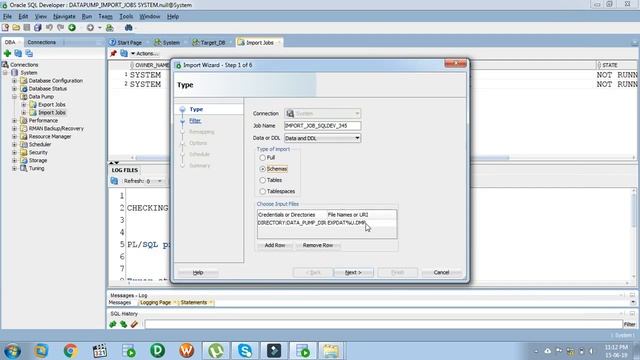Click the refresh icon in Log Files panel
The height and width of the screenshot is (360, 640).
click(x=114, y=181)
